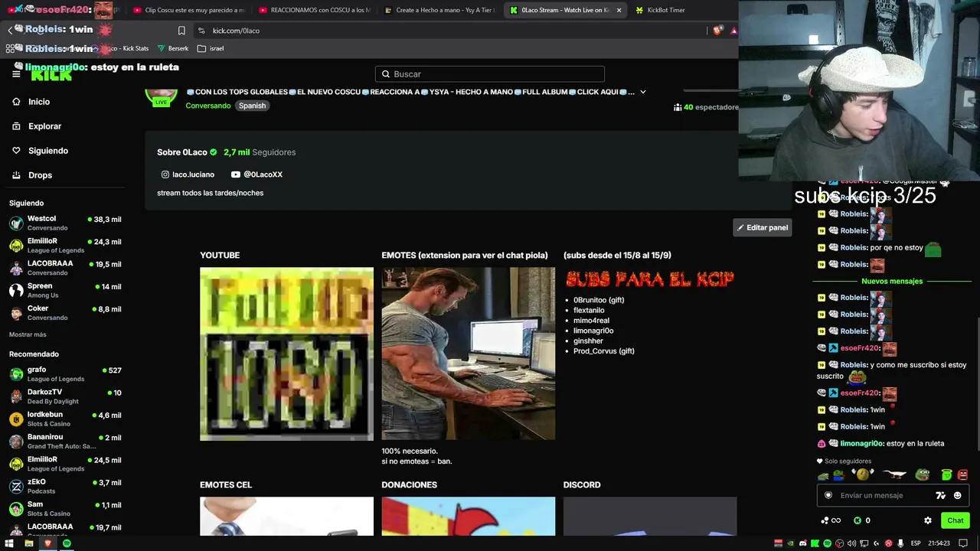
Task: Switch to the REACCIONAMOS con COSCU tab
Action: 313,10
